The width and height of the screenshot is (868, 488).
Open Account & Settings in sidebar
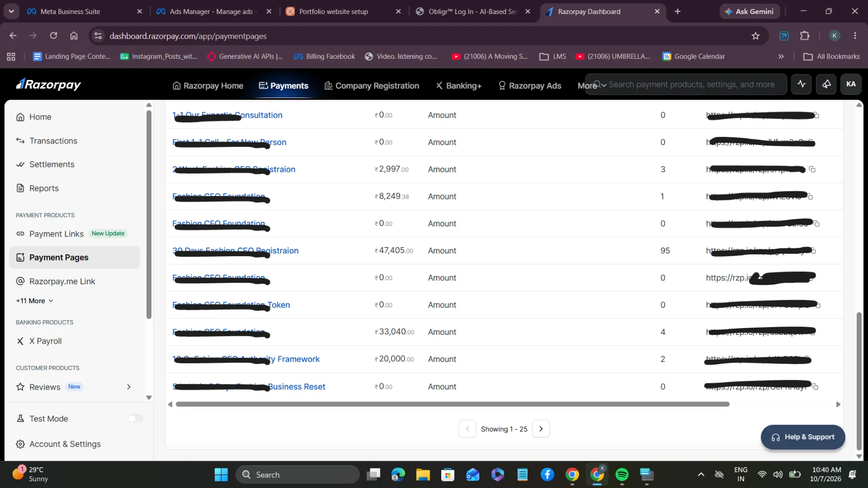[58, 444]
